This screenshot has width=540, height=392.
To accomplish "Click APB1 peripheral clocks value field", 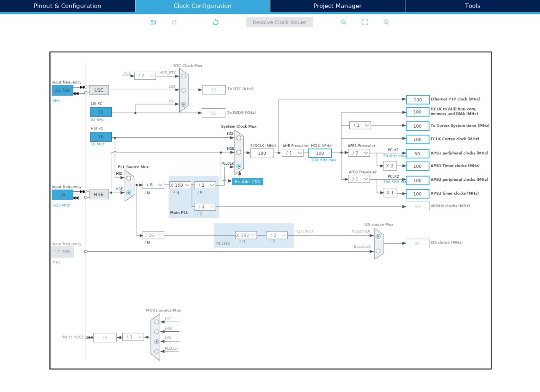I will 418,154.
